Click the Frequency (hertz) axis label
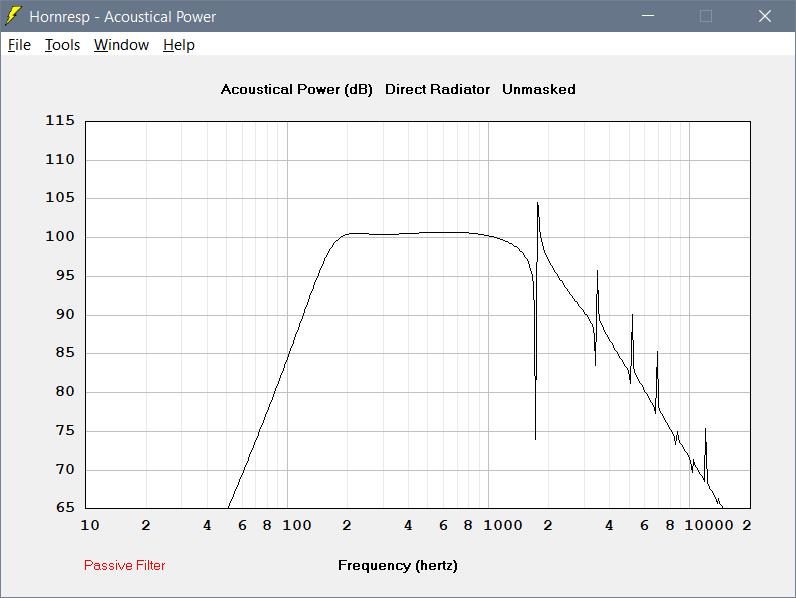Screen dimensions: 796x598 coord(397,566)
